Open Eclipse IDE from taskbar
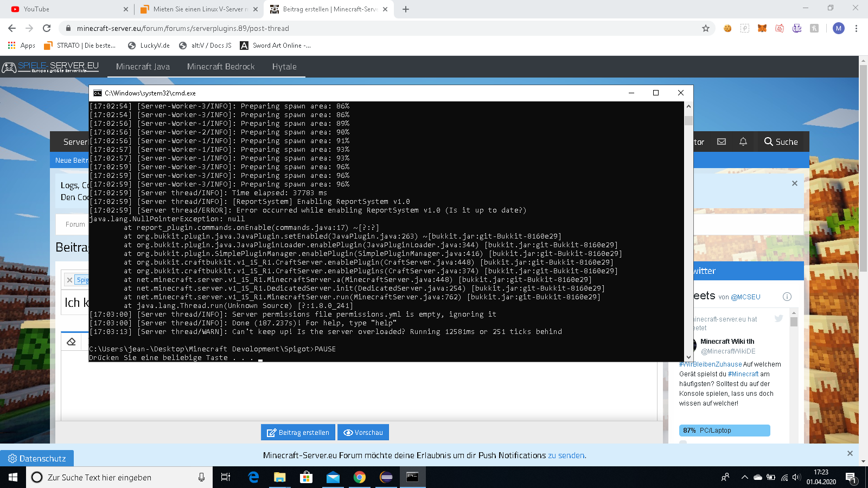This screenshot has height=488, width=868. [x=386, y=477]
